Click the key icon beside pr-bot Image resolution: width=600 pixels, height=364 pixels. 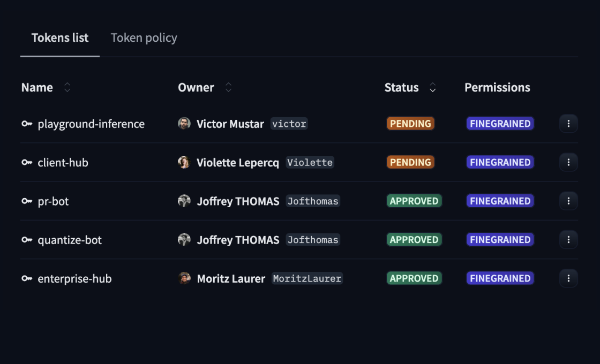click(26, 201)
